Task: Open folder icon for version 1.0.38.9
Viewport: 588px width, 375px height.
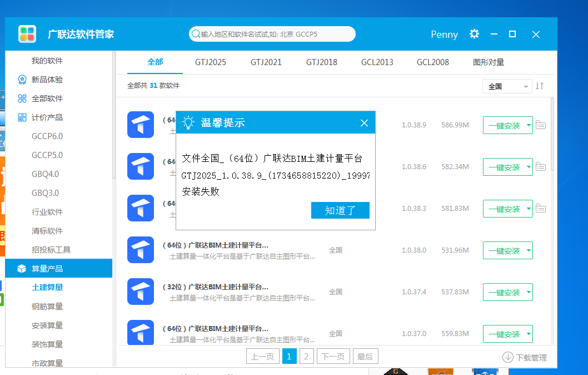Action: click(x=540, y=125)
